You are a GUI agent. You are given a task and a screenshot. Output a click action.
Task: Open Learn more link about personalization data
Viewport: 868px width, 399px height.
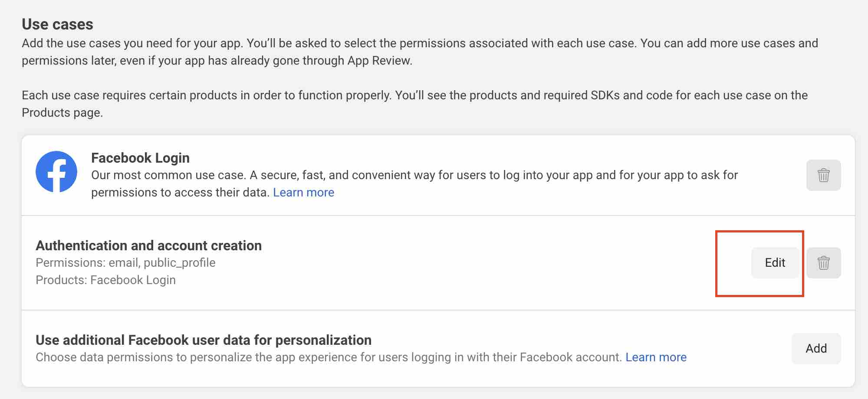tap(656, 357)
